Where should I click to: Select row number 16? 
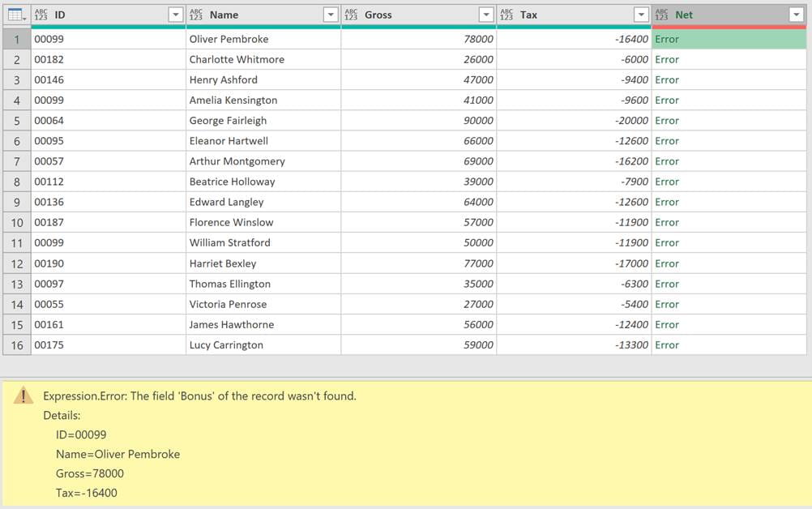[x=16, y=345]
